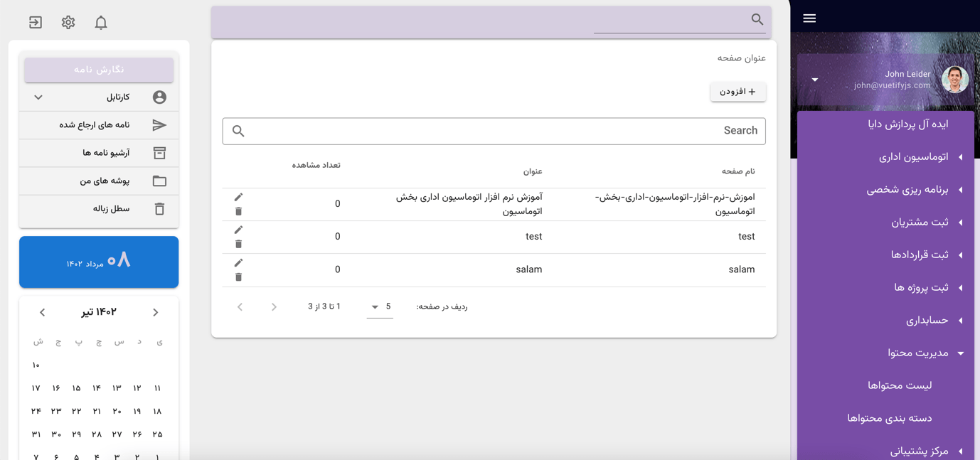This screenshot has height=460, width=980.
Task: Select the send icon beside نامه های ارجاع شده
Action: click(159, 124)
